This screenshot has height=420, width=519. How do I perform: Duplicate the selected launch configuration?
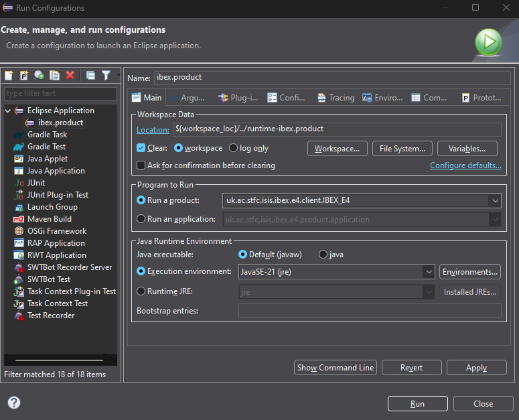[54, 76]
